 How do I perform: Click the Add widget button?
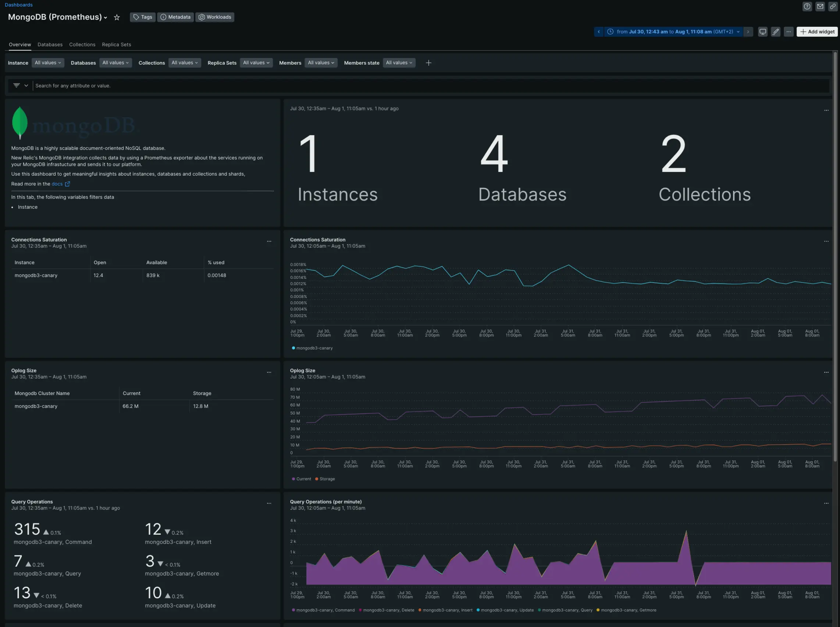[x=817, y=32]
